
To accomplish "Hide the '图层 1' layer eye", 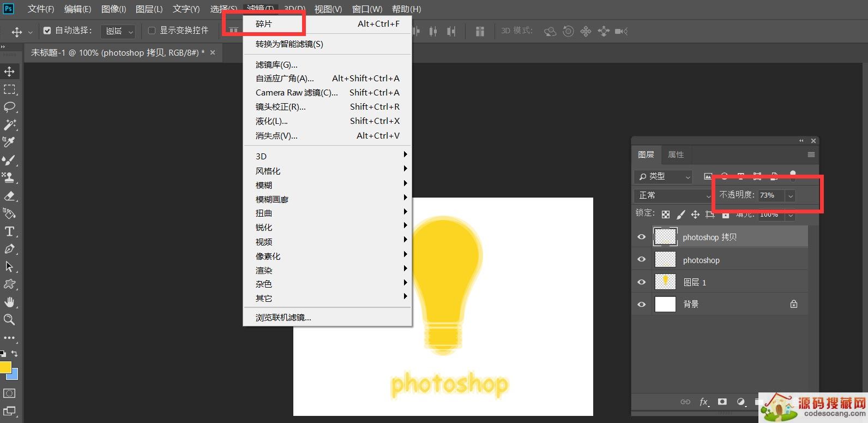I will tap(642, 282).
